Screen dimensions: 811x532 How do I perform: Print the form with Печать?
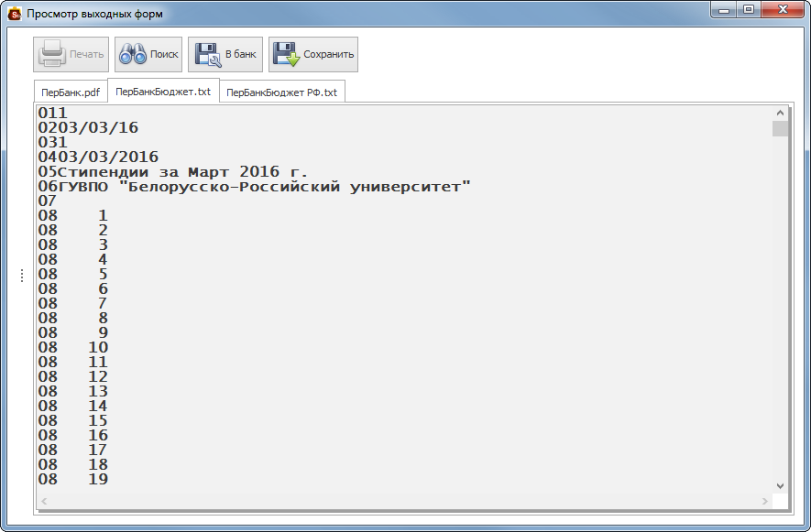coord(71,54)
